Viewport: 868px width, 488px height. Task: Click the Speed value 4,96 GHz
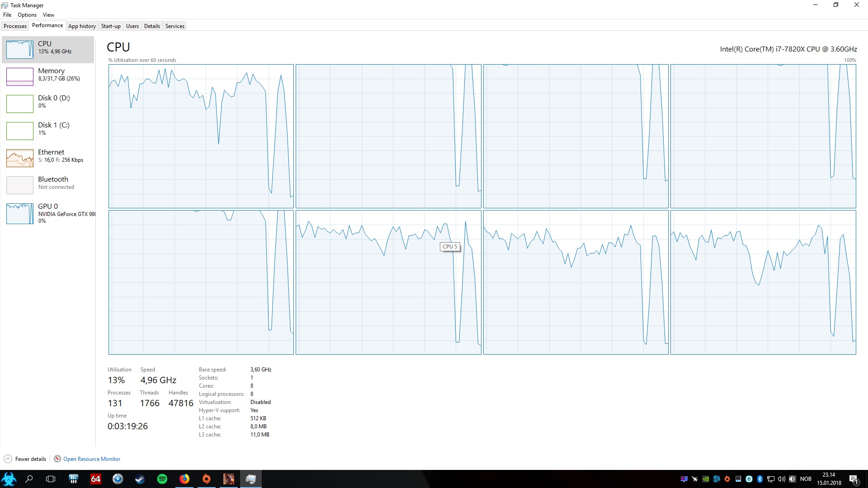click(158, 380)
